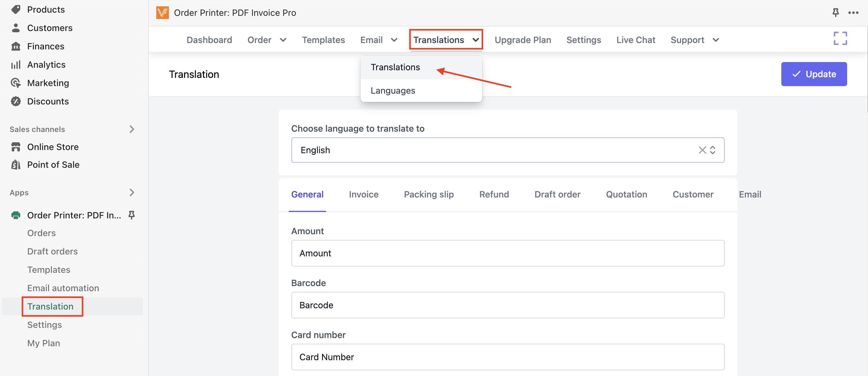Expand the Apps section chevron
Image resolution: width=868 pixels, height=376 pixels.
(132, 192)
